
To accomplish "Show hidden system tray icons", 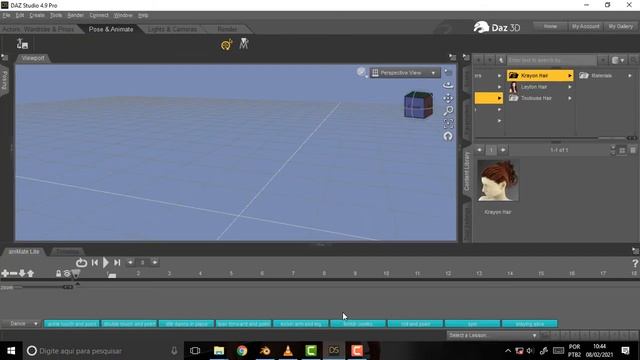I will pyautogui.click(x=508, y=351).
